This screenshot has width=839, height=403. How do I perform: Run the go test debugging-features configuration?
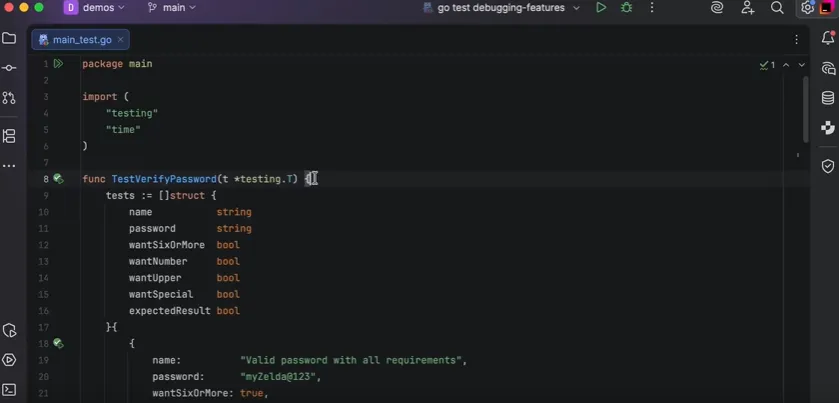pos(601,7)
